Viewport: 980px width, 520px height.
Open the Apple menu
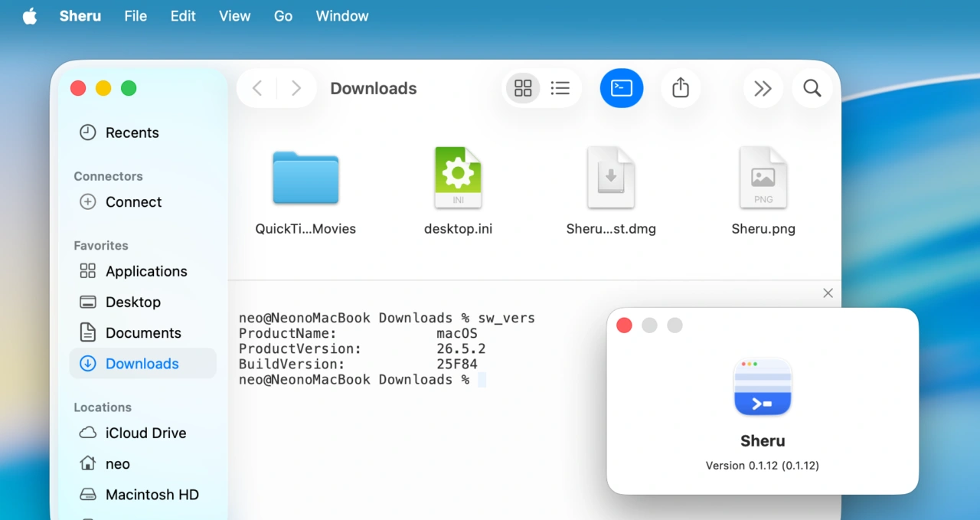(x=29, y=16)
